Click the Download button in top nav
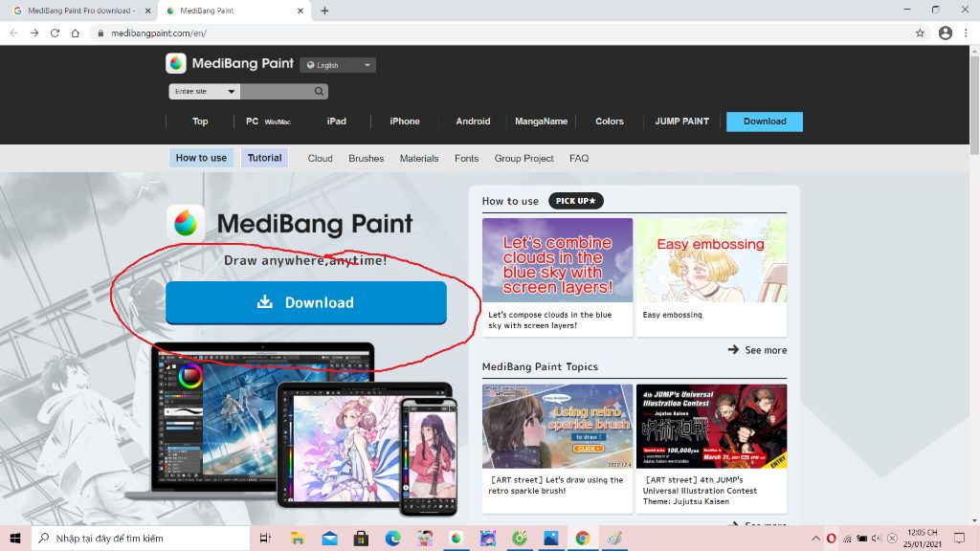Viewport: 980px width, 551px height. tap(765, 121)
